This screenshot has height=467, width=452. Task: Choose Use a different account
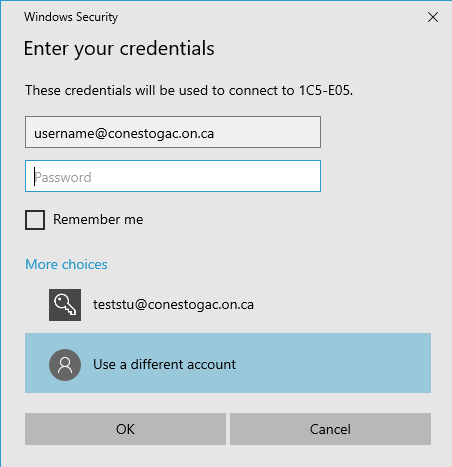pyautogui.click(x=228, y=363)
